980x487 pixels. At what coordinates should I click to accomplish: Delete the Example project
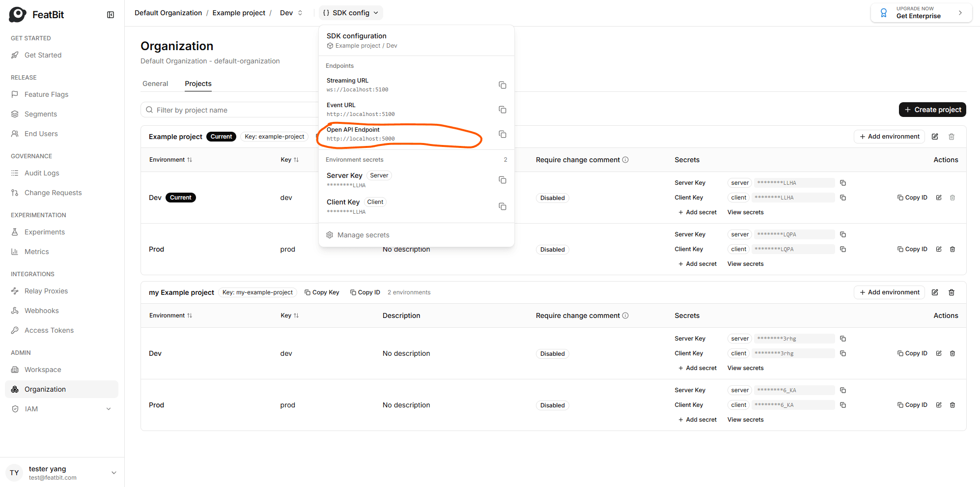coord(952,137)
